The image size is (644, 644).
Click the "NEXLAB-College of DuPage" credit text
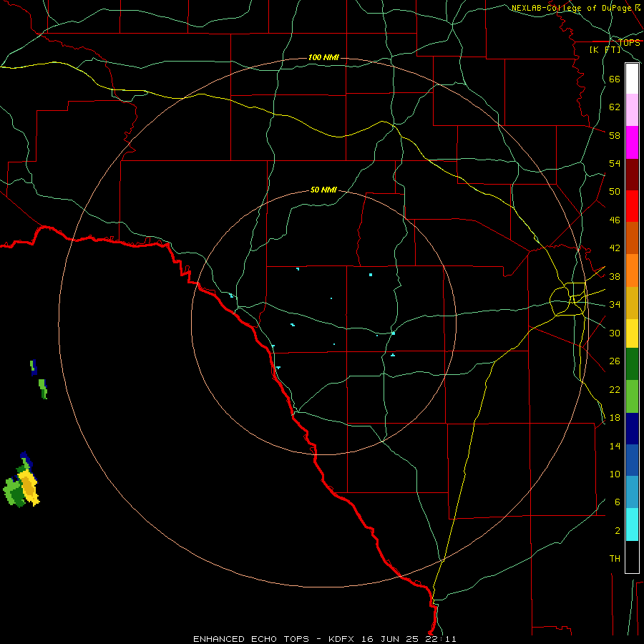572,8
